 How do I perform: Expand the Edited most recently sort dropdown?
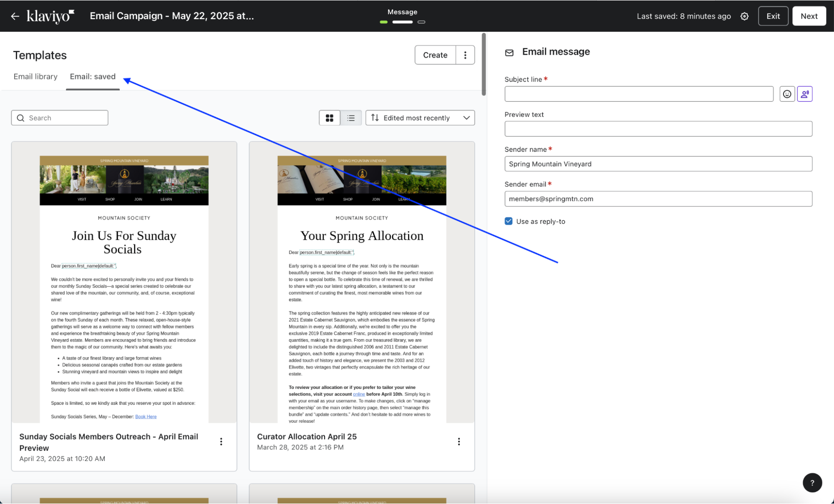click(420, 118)
